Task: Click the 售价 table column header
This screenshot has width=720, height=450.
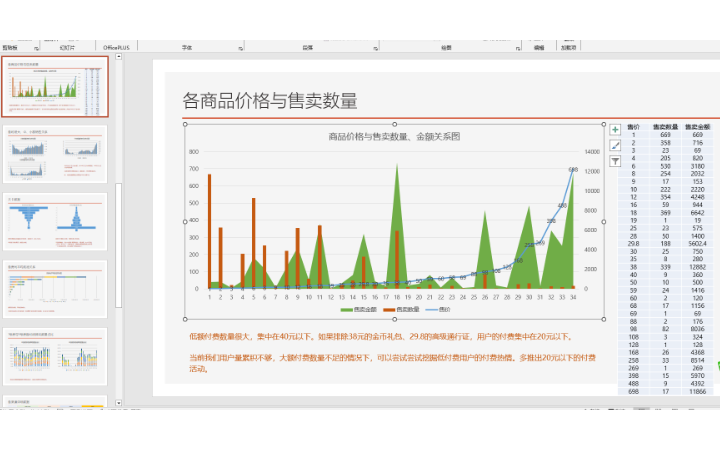Action: (x=634, y=127)
